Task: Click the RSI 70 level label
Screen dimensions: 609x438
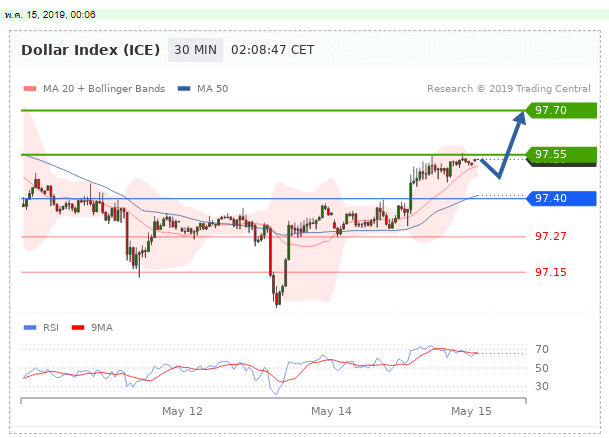Action: pos(542,349)
